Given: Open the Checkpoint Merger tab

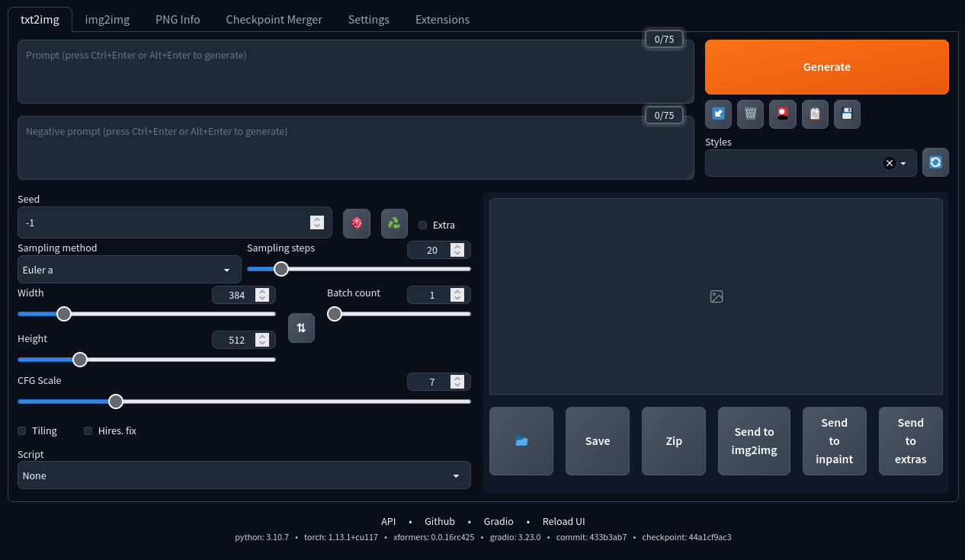Looking at the screenshot, I should pyautogui.click(x=274, y=20).
